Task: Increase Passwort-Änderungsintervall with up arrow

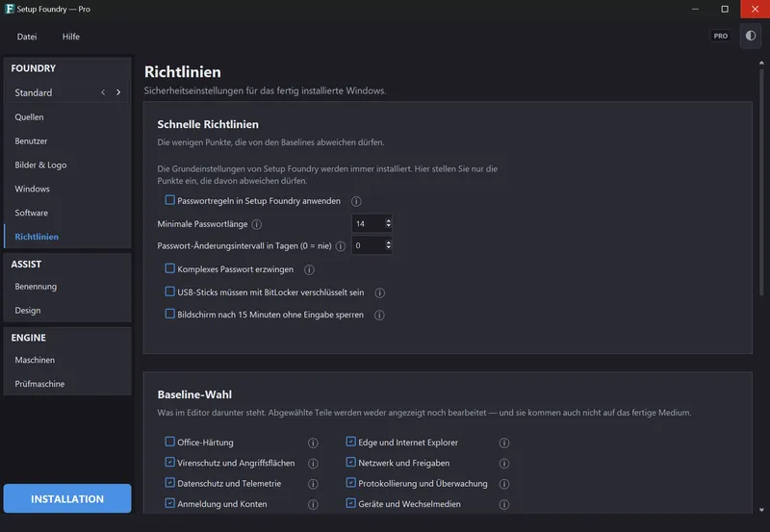Action: pos(389,242)
